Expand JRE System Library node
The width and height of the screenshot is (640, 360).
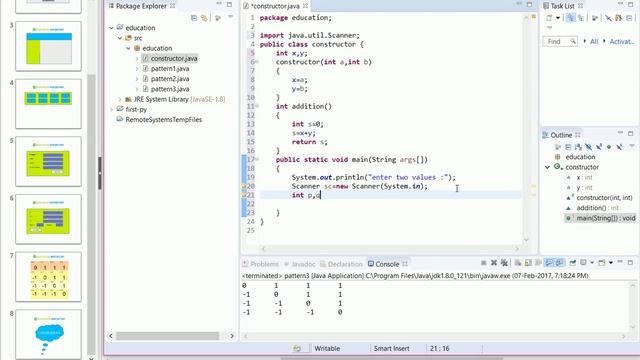(x=120, y=99)
